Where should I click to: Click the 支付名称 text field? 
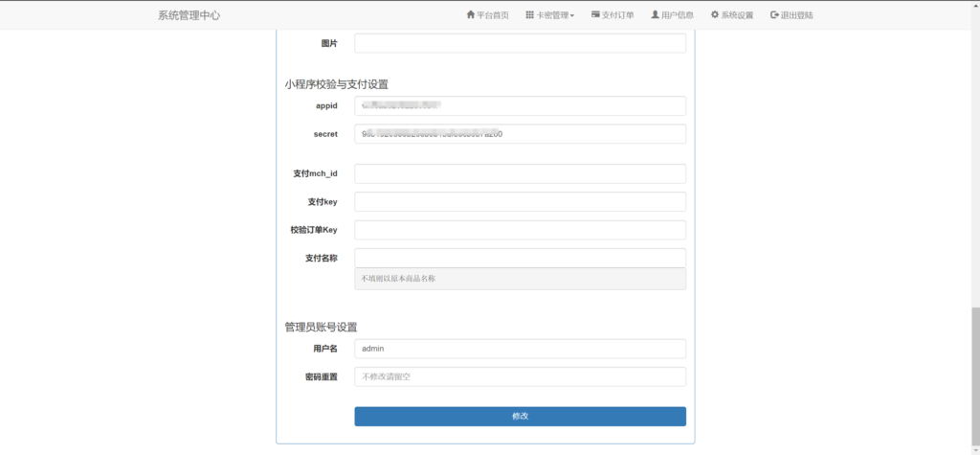[x=520, y=258]
